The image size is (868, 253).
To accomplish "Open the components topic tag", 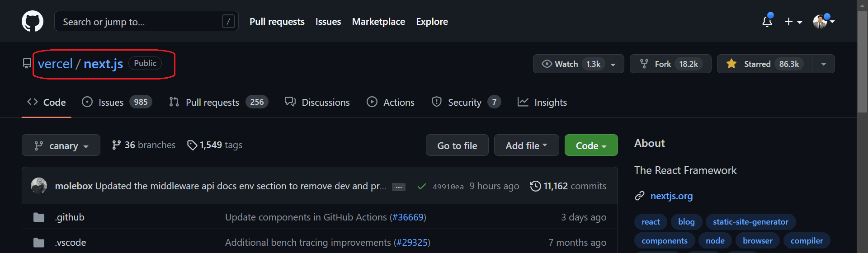I will (x=665, y=241).
